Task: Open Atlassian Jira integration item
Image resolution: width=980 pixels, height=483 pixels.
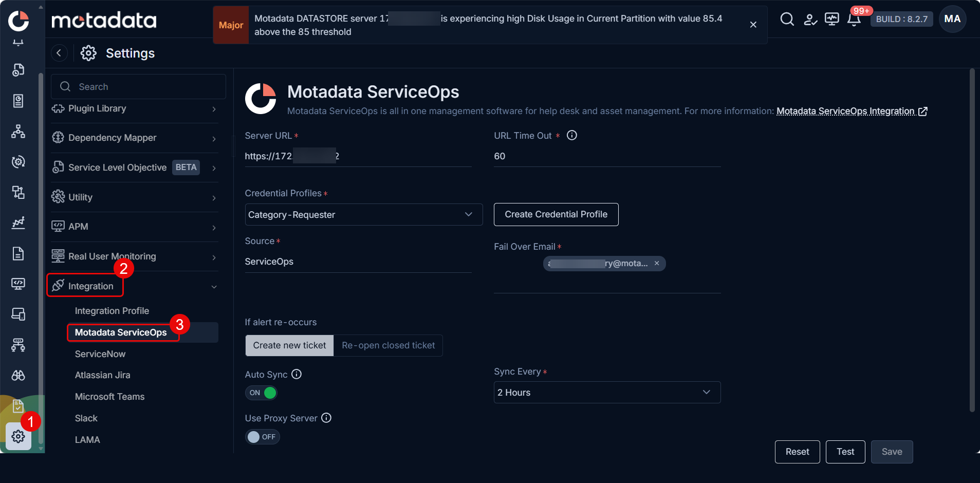Action: pos(102,375)
